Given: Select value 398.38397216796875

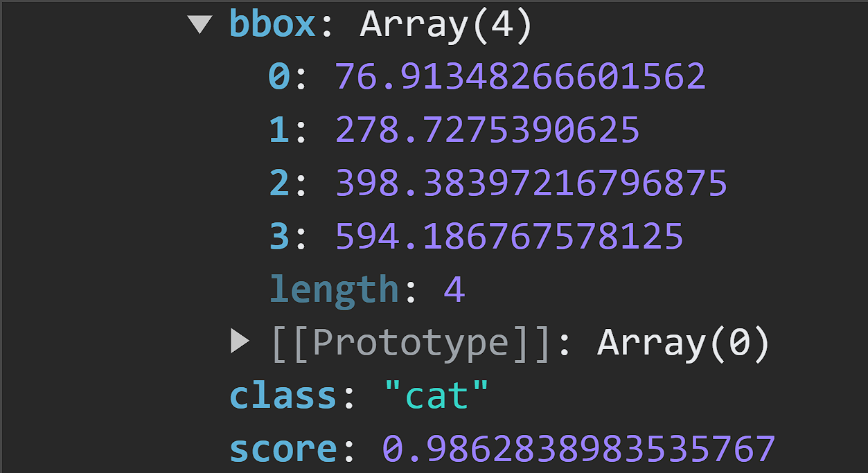Looking at the screenshot, I should coord(531,183).
